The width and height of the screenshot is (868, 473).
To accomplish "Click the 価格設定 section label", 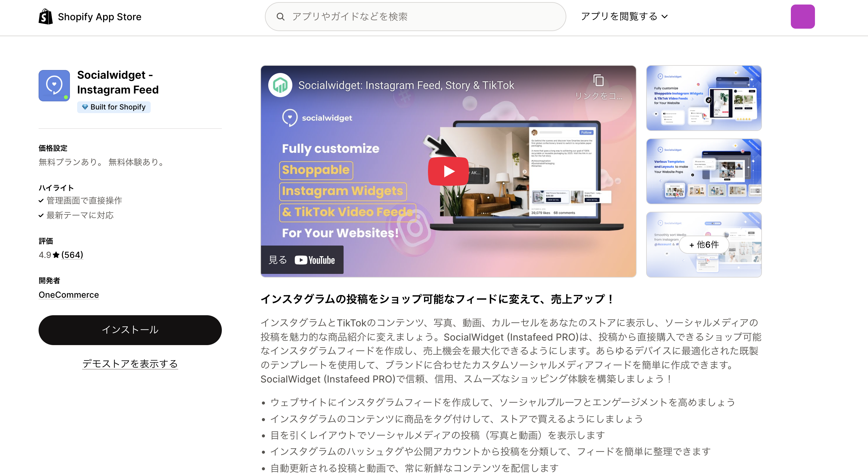I will [53, 148].
